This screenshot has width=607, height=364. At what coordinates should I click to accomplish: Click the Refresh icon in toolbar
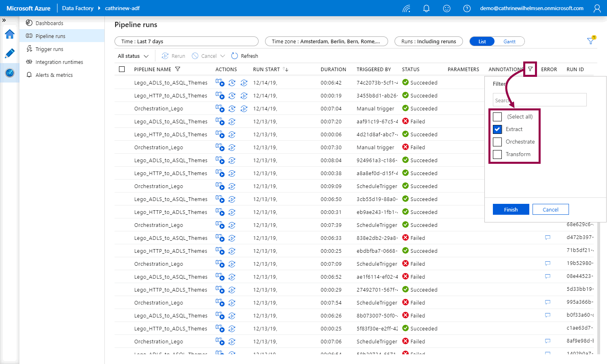pos(235,56)
